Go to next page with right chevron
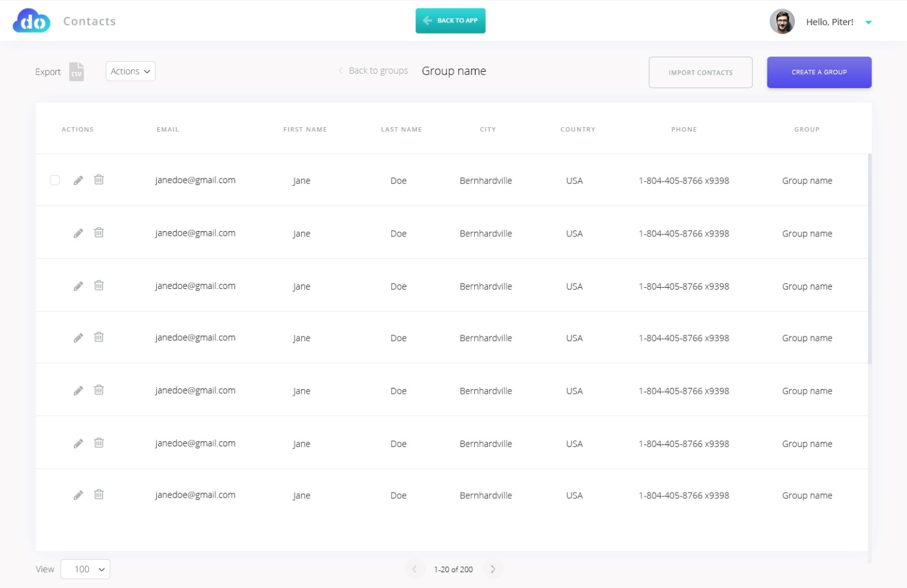The image size is (907, 588). (493, 569)
